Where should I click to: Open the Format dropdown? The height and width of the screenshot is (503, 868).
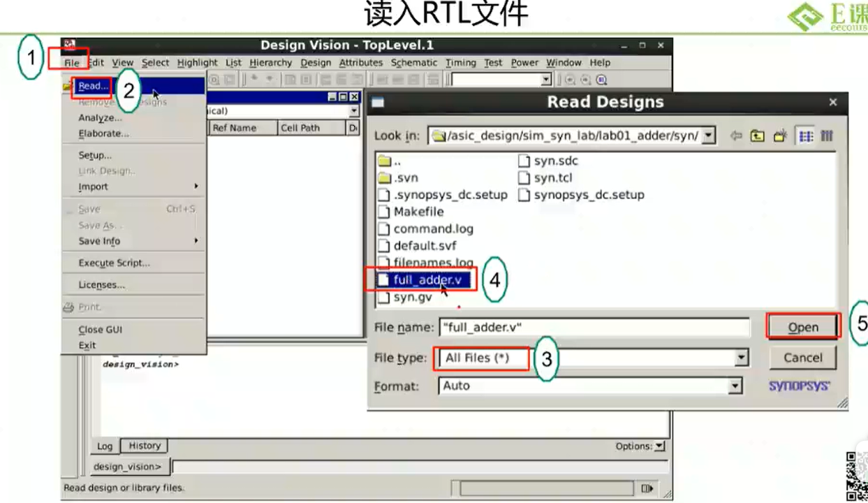pyautogui.click(x=735, y=386)
